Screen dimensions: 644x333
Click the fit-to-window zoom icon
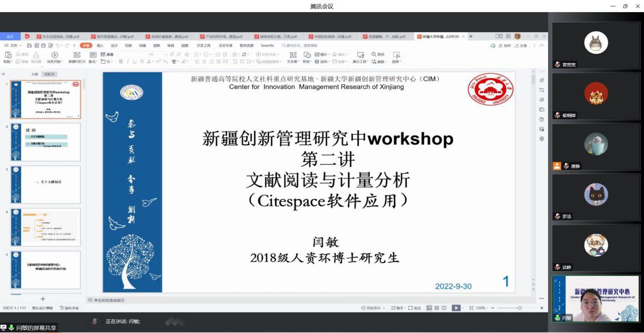point(471,308)
